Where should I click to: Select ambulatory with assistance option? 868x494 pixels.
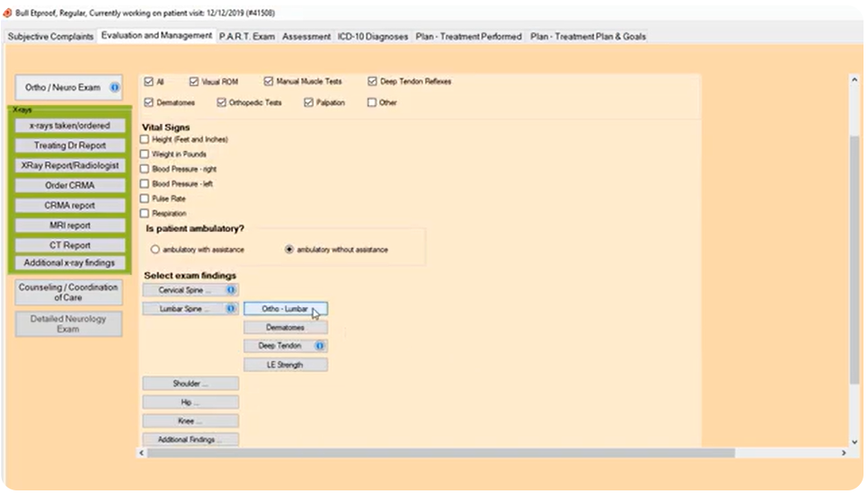pos(155,250)
